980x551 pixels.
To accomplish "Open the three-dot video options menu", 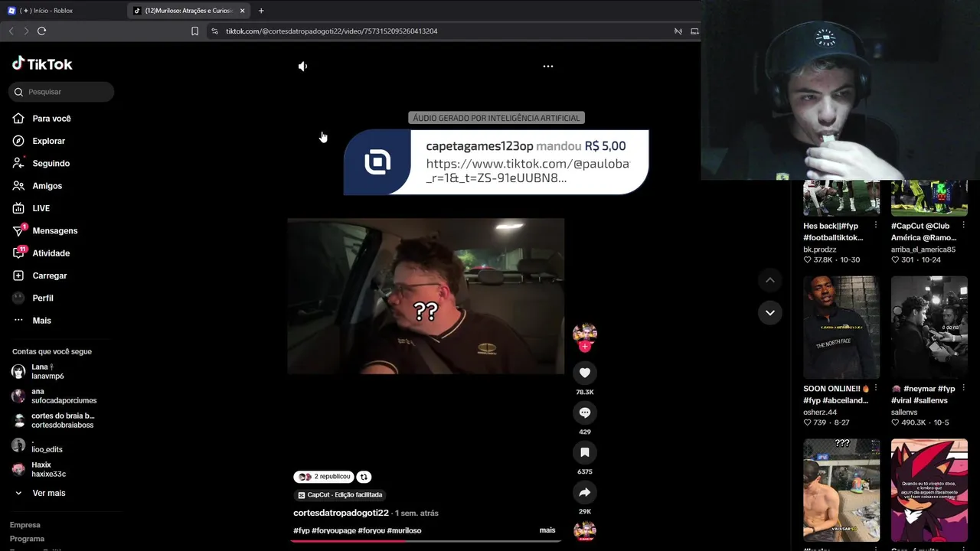I will tap(548, 67).
